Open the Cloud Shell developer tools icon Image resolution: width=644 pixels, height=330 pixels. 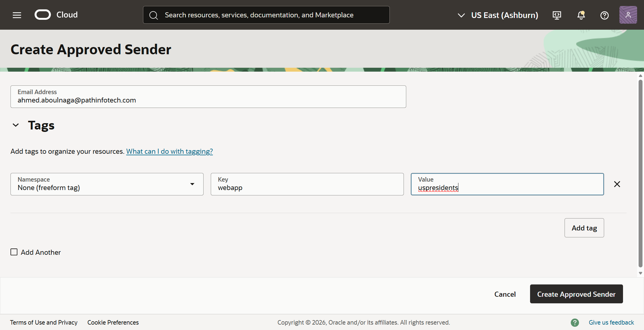pos(557,15)
